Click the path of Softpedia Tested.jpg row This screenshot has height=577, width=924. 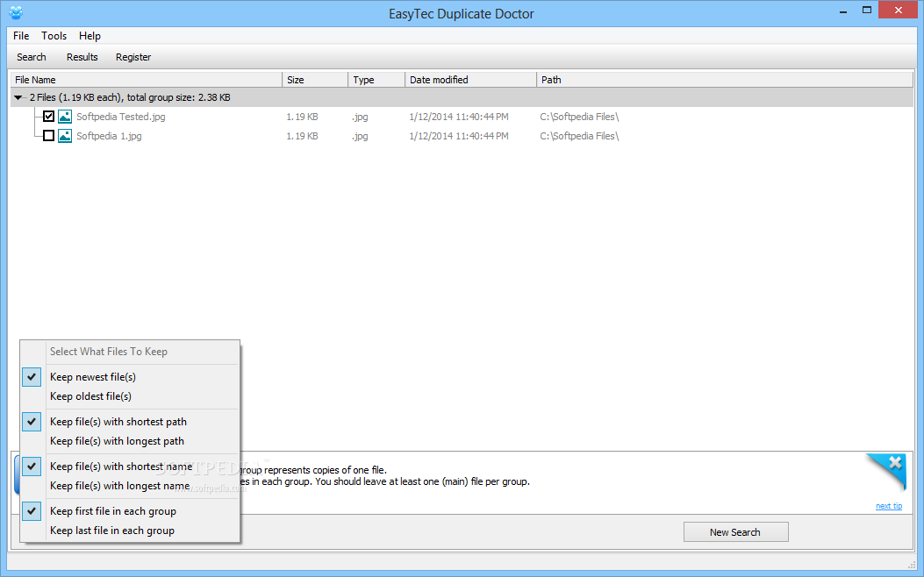pos(579,117)
